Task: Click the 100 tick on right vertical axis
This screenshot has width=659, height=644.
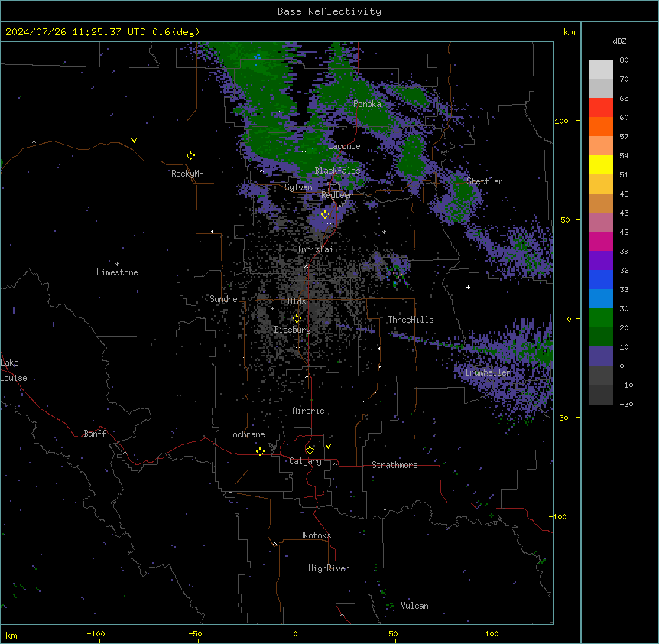Action: coord(561,121)
